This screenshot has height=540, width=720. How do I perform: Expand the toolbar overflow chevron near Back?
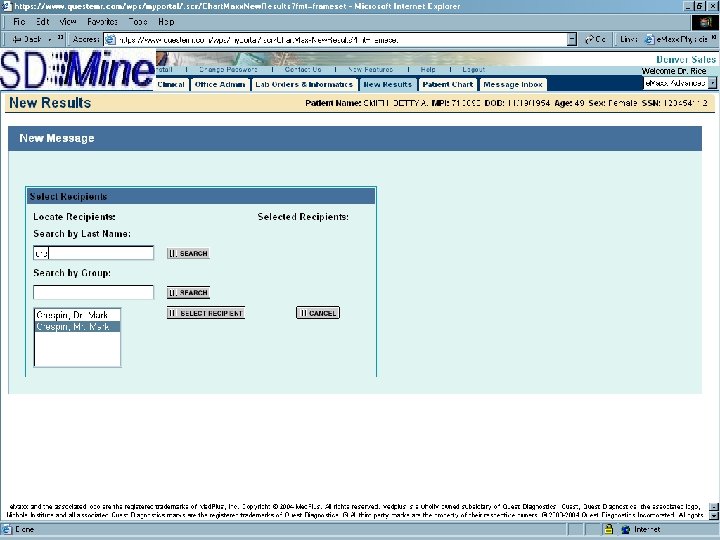tap(61, 39)
